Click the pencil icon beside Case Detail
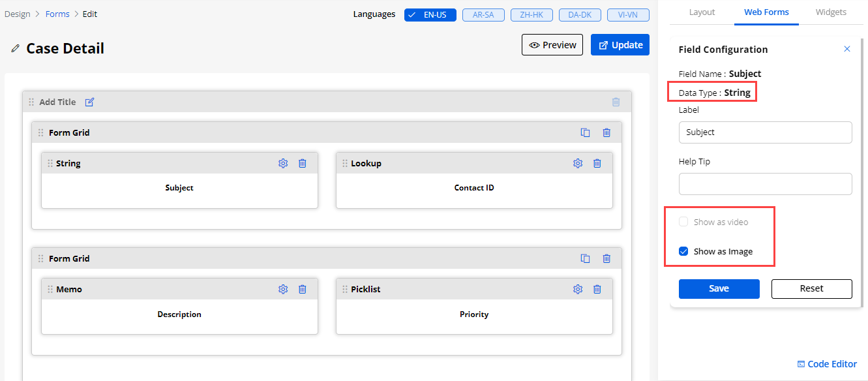This screenshot has width=868, height=381. (16, 48)
